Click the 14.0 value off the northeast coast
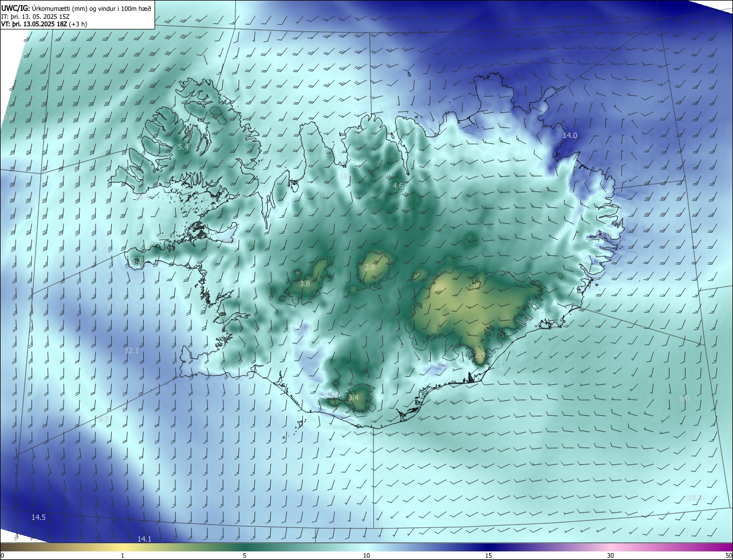 click(x=570, y=136)
